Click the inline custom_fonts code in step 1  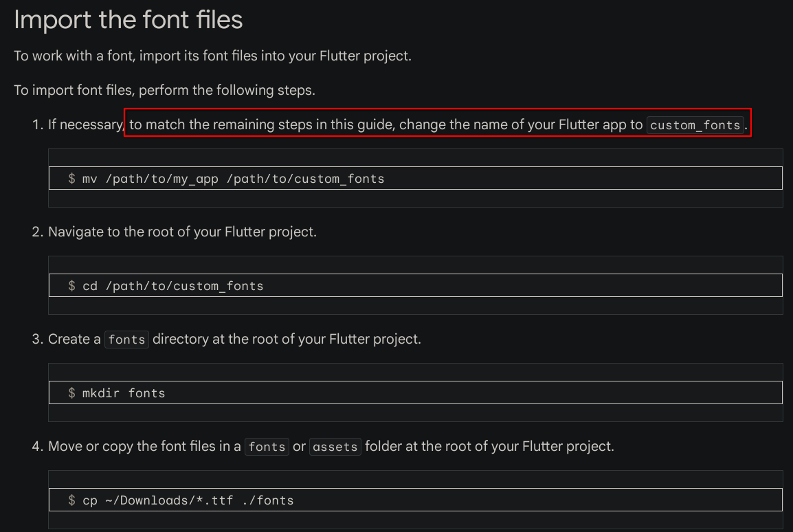[x=695, y=125]
